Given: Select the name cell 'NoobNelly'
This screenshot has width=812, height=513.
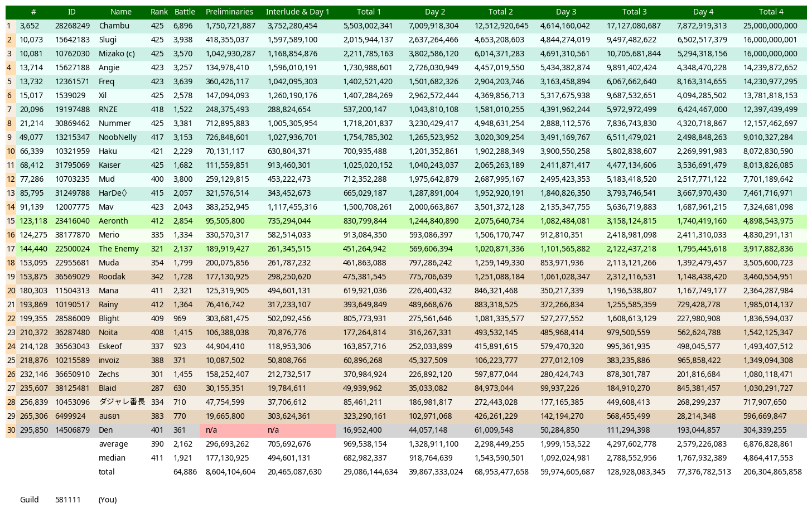Looking at the screenshot, I should click(118, 137).
